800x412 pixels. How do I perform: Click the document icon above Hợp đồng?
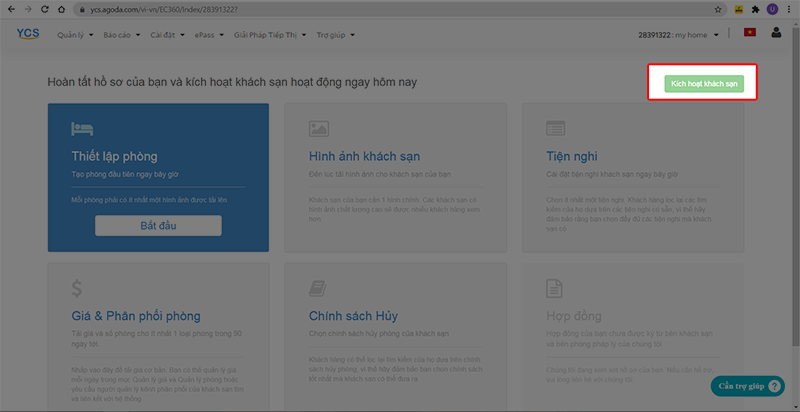(556, 289)
